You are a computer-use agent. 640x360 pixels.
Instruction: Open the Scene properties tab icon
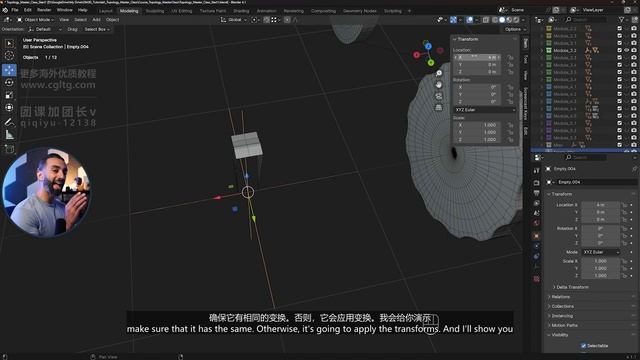coord(536,213)
